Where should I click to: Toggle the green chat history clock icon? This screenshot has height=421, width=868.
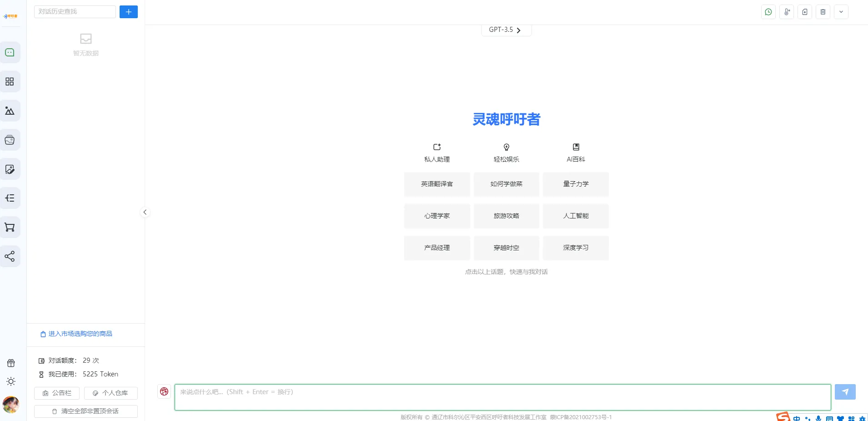[x=768, y=12]
